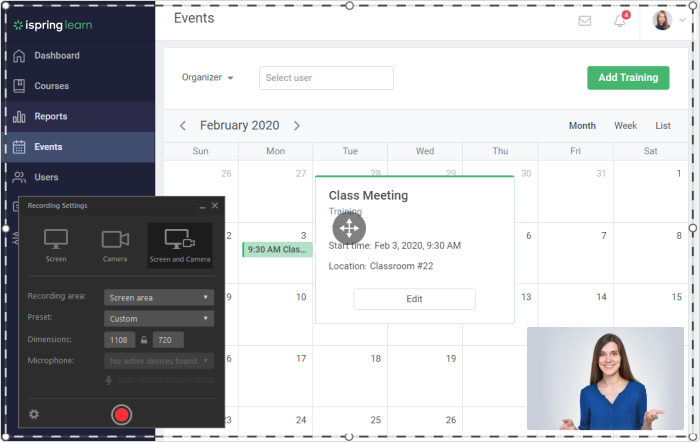The height and width of the screenshot is (442, 700).
Task: Open the notifications bell
Action: click(x=620, y=21)
